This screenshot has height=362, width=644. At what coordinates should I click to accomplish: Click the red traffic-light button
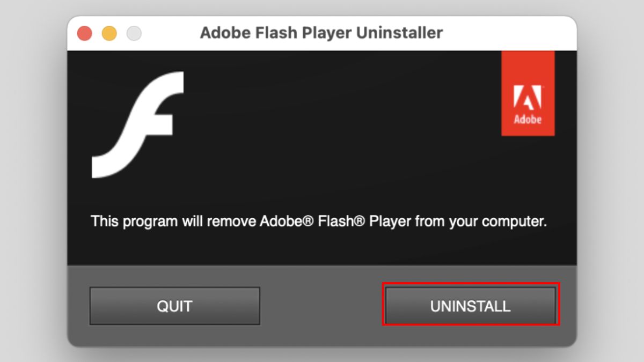[x=83, y=33]
